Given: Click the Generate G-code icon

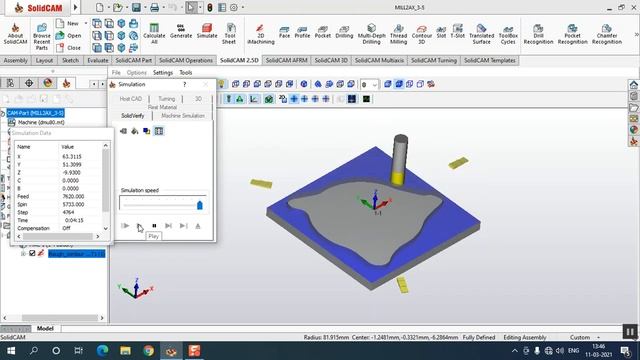Looking at the screenshot, I should [x=181, y=31].
